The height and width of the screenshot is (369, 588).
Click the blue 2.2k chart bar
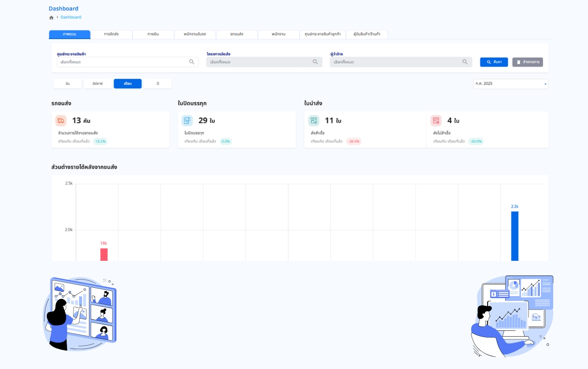click(515, 236)
